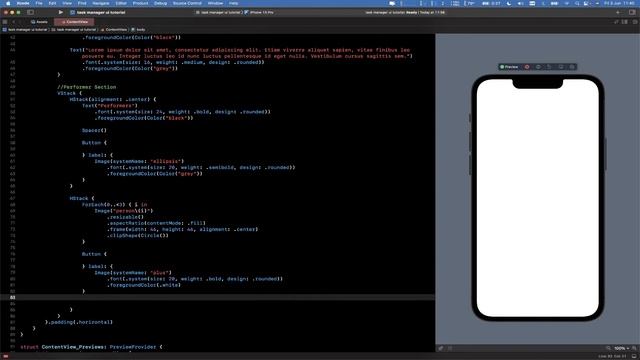Click the ".resizable()" code line

(x=125, y=217)
